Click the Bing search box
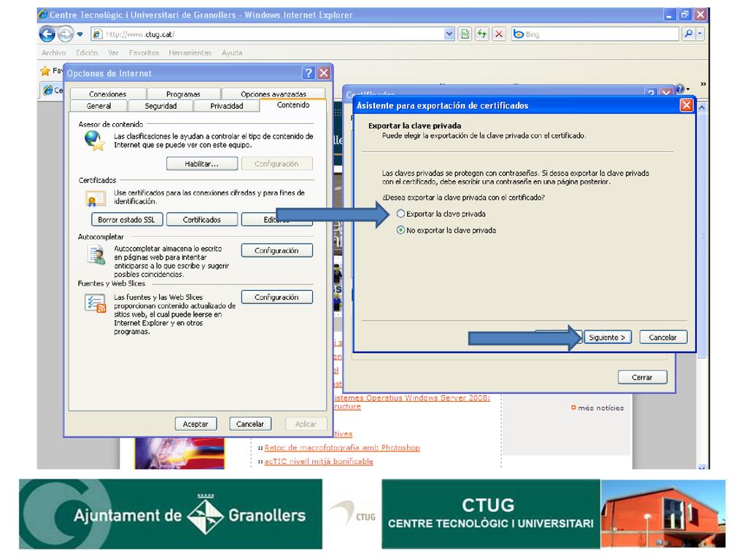 tap(595, 34)
